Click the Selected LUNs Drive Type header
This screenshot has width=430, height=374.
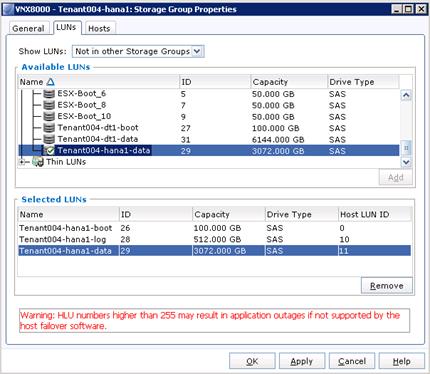point(302,214)
